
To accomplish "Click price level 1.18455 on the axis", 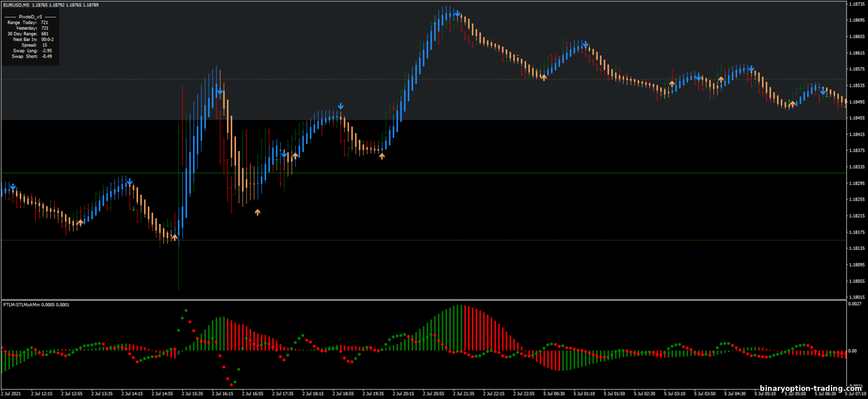I will (856, 118).
